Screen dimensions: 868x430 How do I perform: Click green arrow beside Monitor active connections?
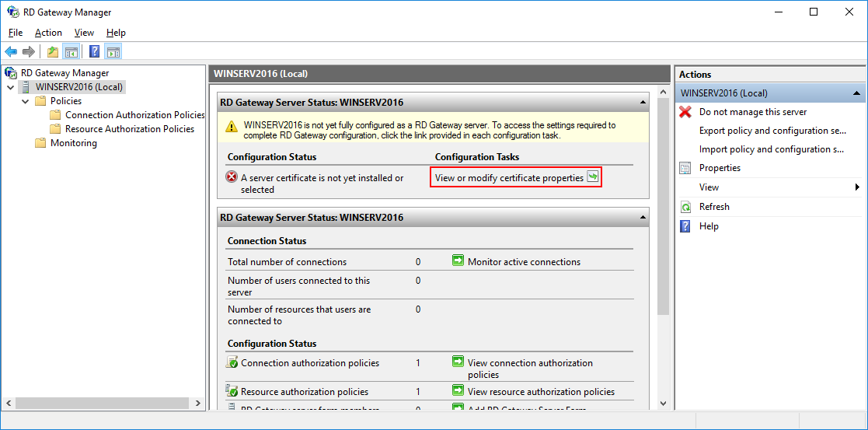pos(458,261)
